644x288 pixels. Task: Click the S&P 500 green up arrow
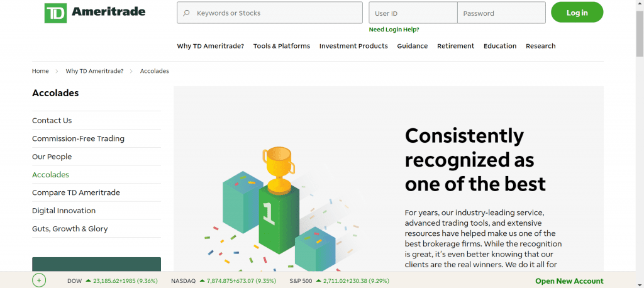click(x=318, y=281)
